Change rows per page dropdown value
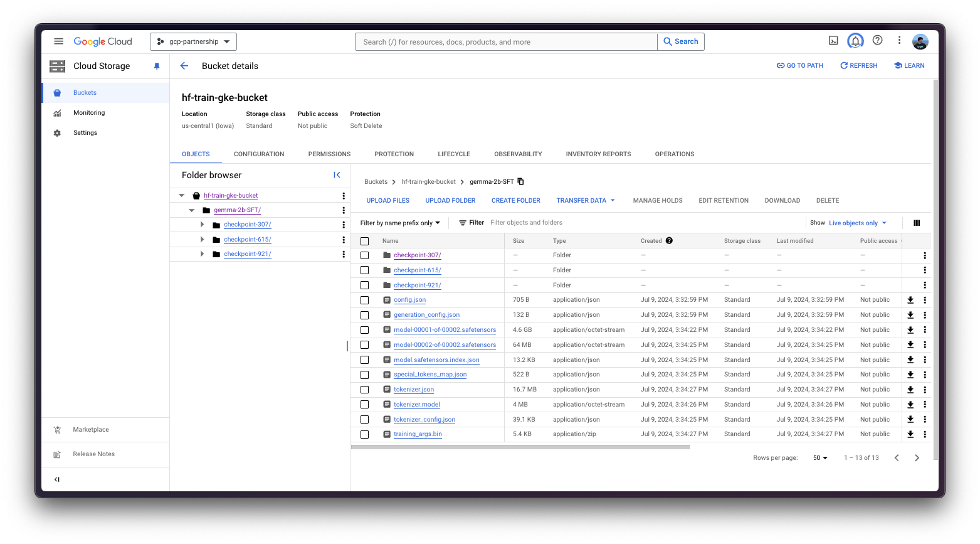The width and height of the screenshot is (980, 544). (x=820, y=458)
